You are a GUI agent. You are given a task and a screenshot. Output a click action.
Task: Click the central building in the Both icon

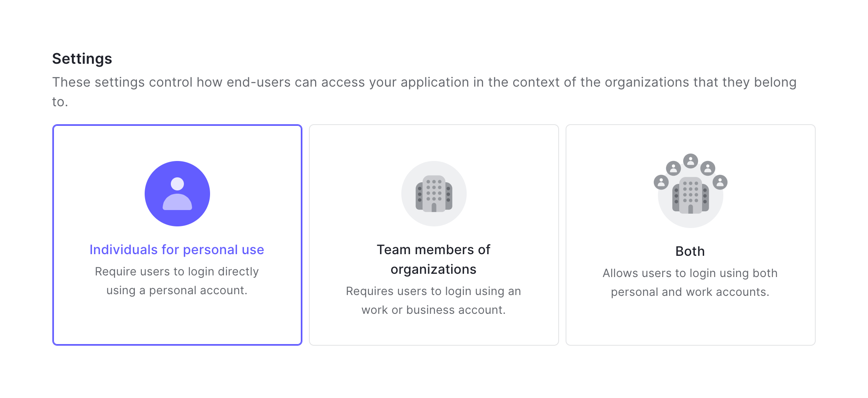click(690, 196)
